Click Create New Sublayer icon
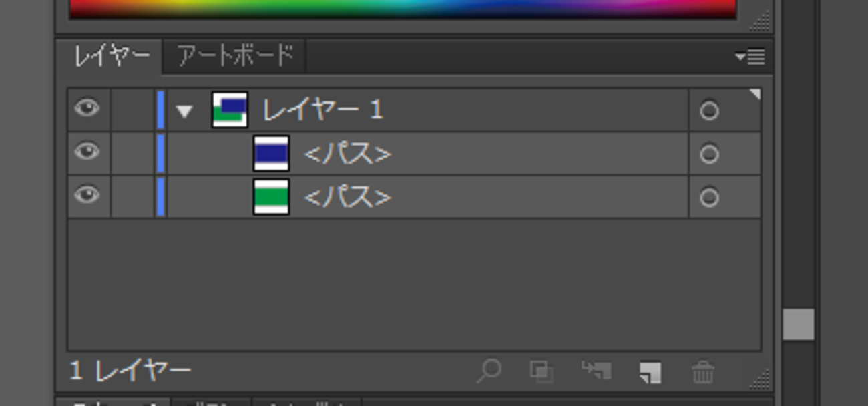 [x=596, y=371]
